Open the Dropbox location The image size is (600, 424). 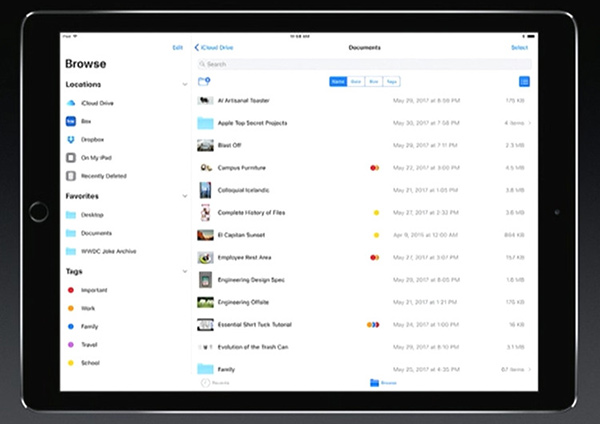pos(85,140)
